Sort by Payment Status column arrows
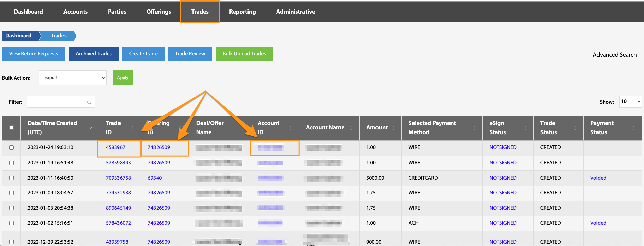The image size is (644, 246). [633, 128]
